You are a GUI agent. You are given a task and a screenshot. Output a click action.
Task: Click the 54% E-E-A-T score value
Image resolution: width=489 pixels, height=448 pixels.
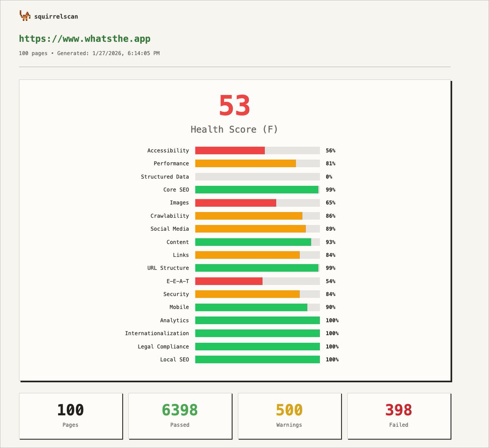[x=330, y=281]
